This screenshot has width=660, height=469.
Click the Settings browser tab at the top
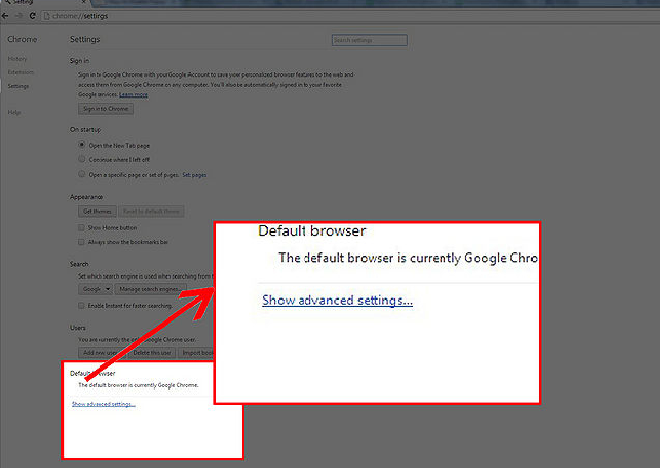click(x=44, y=3)
